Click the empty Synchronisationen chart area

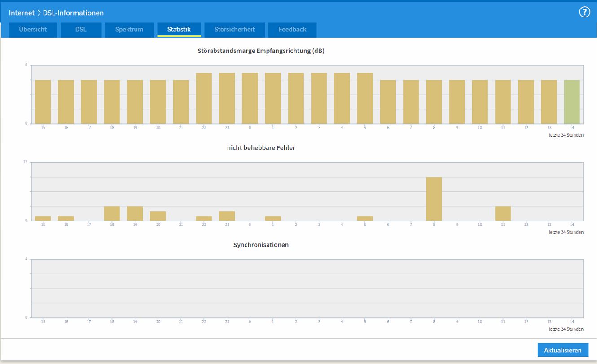[307, 288]
